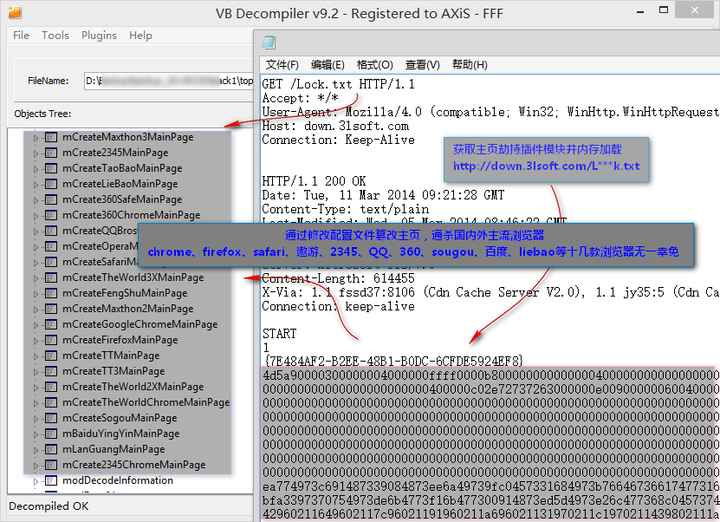Click the module icon for mCreate360SafeMainPage
The height and width of the screenshot is (522, 720).
tap(51, 199)
